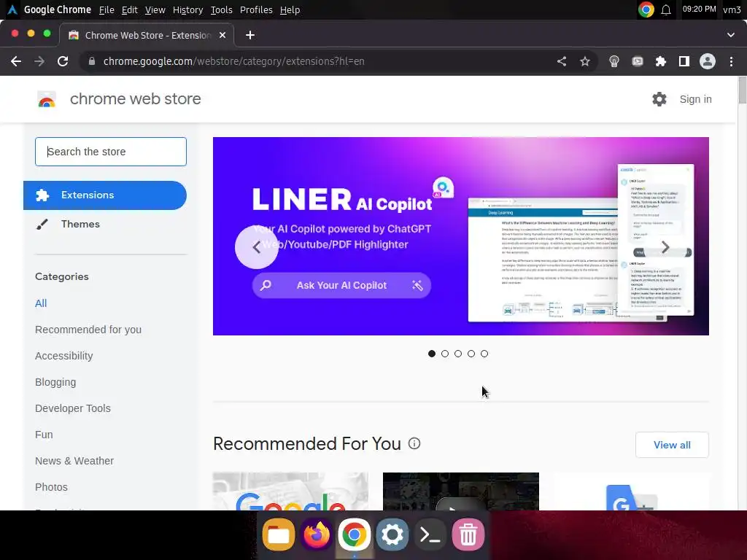Image resolution: width=747 pixels, height=560 pixels.
Task: Open News & Weather category
Action: coord(74,461)
